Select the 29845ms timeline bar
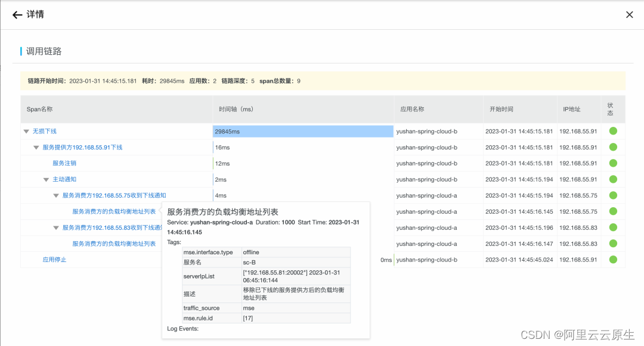 coord(303,131)
